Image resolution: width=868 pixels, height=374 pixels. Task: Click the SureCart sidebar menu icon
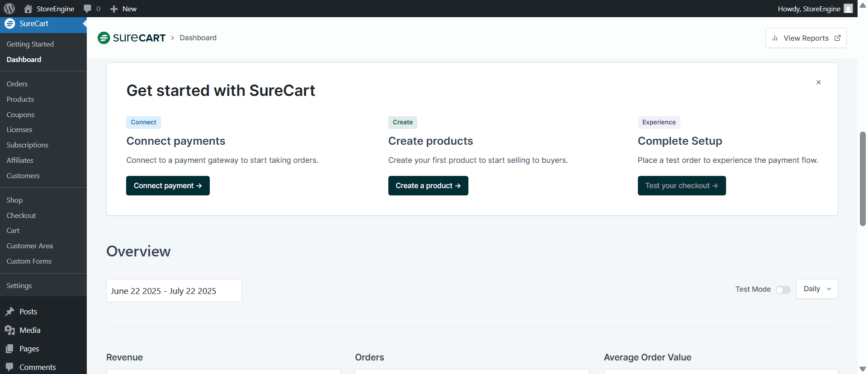coord(9,24)
